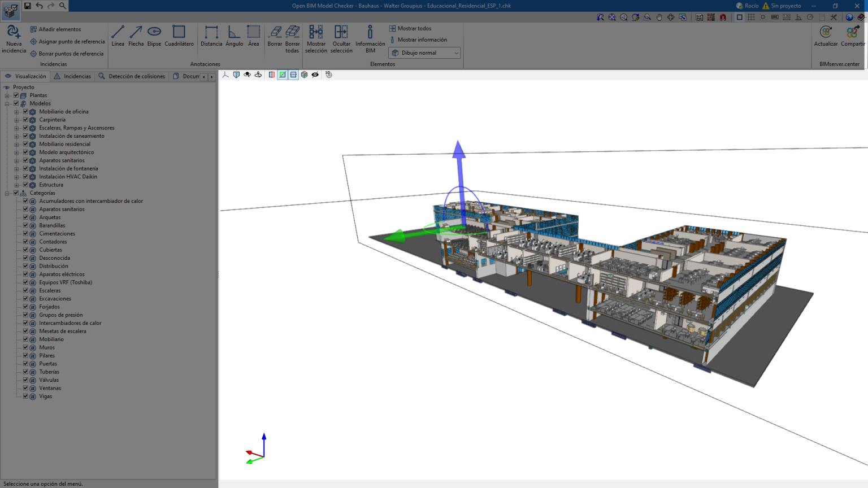The height and width of the screenshot is (488, 868).
Task: Uncheck the Ventanas category checkbox
Action: pos(25,388)
